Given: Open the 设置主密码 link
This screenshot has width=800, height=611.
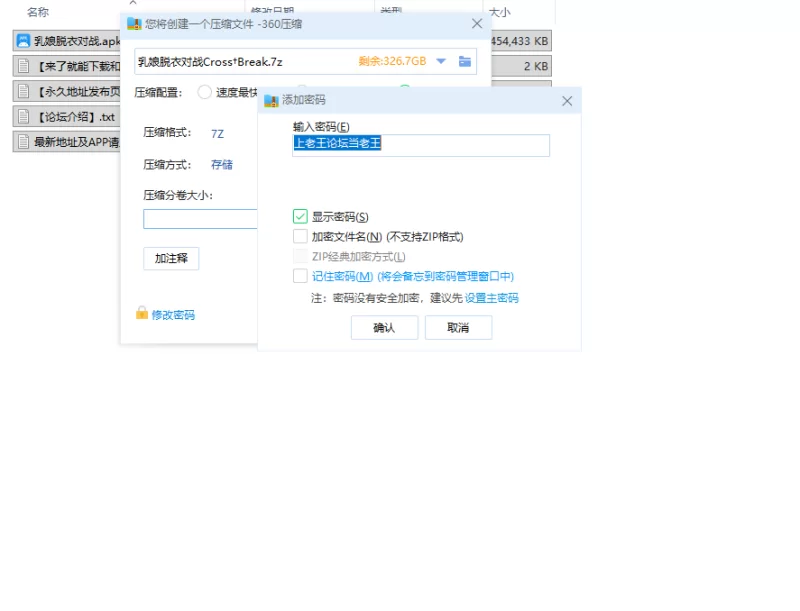Looking at the screenshot, I should coord(491,298).
